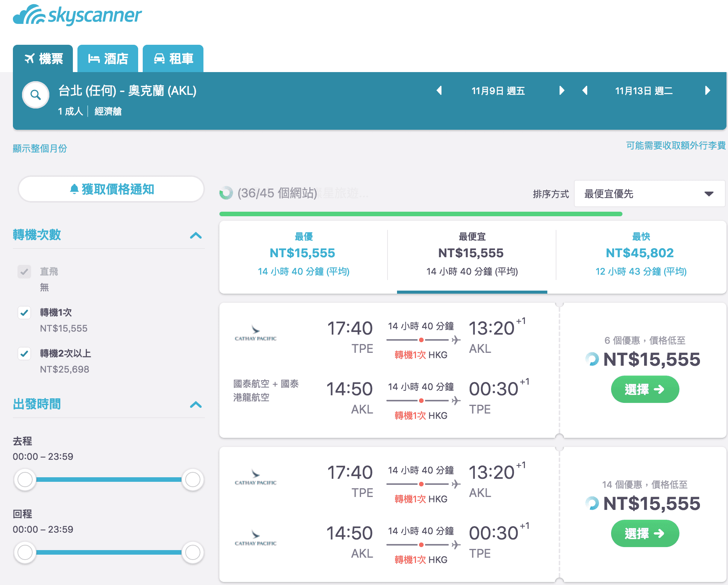Switch to the 租車 car rental tab
Viewport: 728px width, 585px height.
click(x=173, y=58)
